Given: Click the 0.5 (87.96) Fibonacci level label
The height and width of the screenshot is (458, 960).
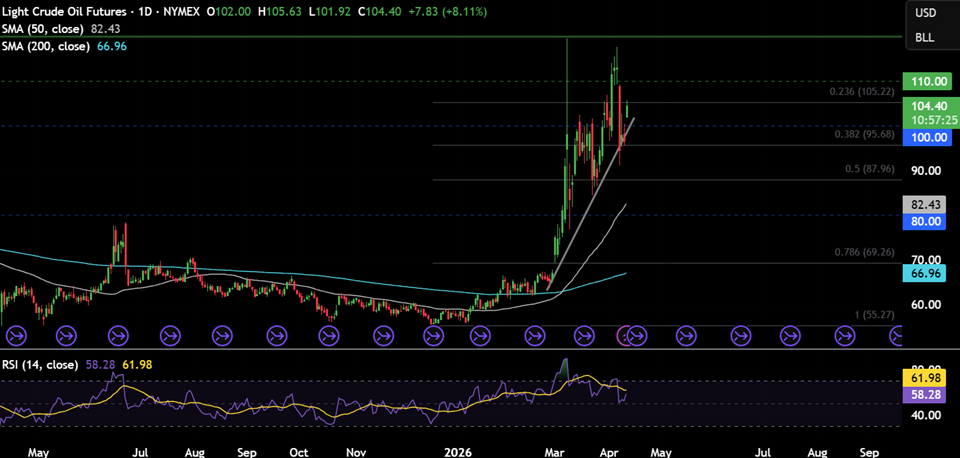Looking at the screenshot, I should point(868,169).
